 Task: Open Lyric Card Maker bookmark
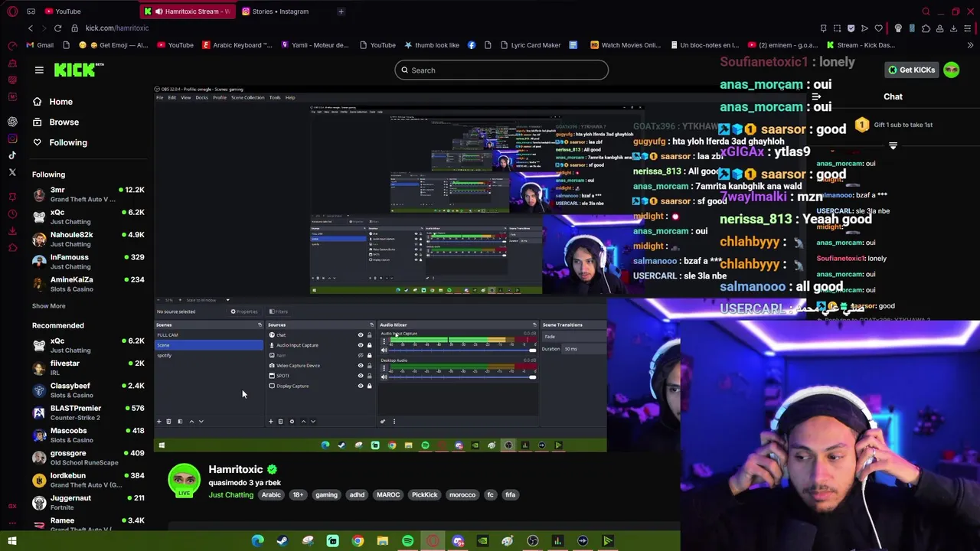pos(530,45)
